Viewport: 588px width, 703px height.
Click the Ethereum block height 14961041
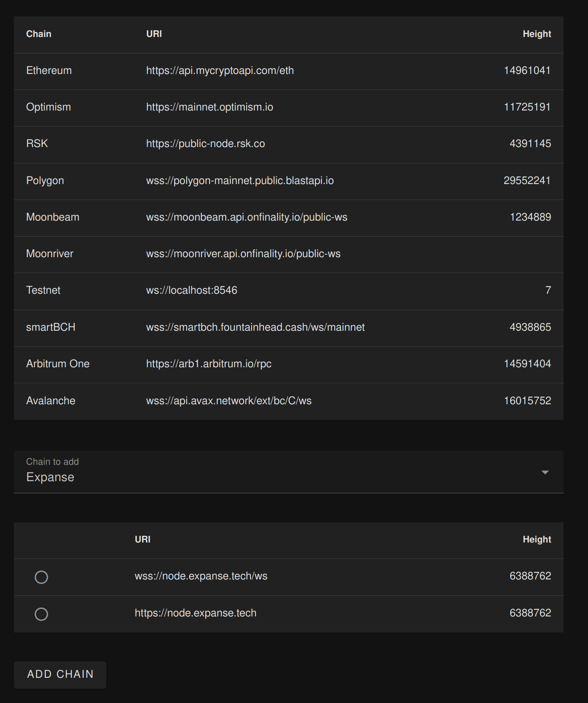[527, 71]
